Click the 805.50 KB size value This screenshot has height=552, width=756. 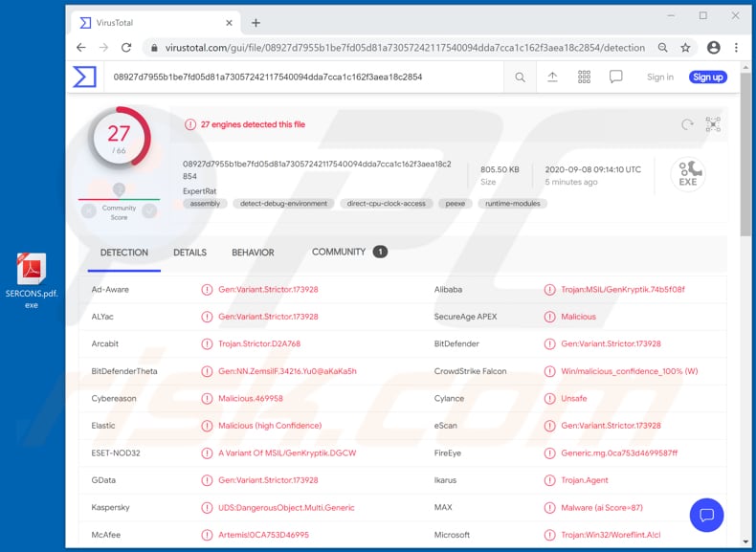click(500, 169)
